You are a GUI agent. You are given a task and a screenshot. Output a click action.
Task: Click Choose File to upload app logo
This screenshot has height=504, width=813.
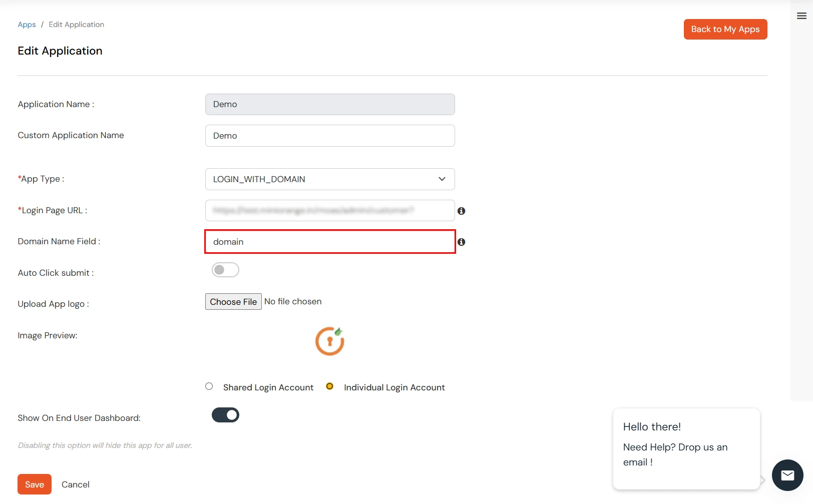coord(233,301)
